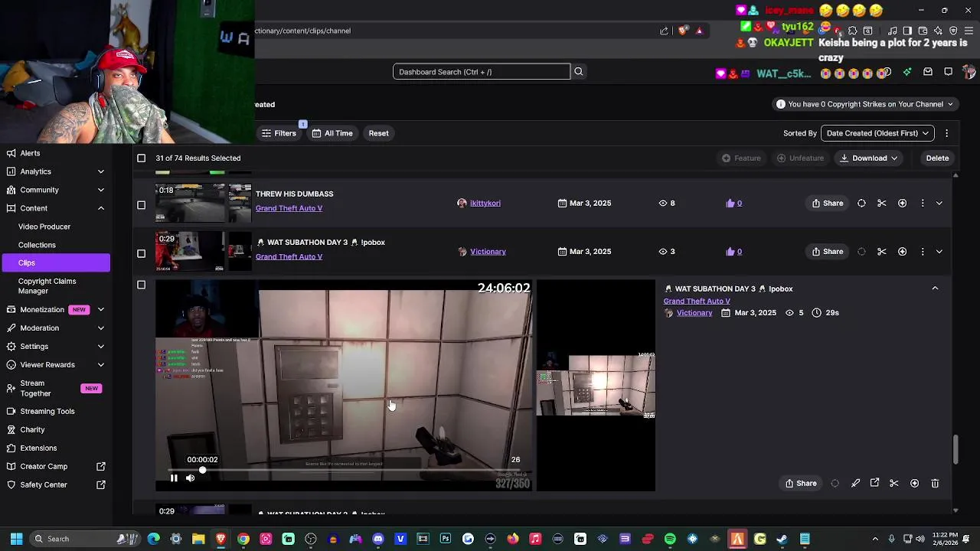Click the Safety Center external link icon
980x551 pixels.
point(101,484)
